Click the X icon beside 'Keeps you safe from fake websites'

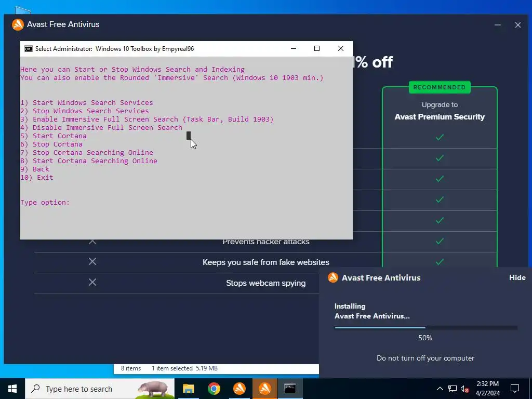92,262
